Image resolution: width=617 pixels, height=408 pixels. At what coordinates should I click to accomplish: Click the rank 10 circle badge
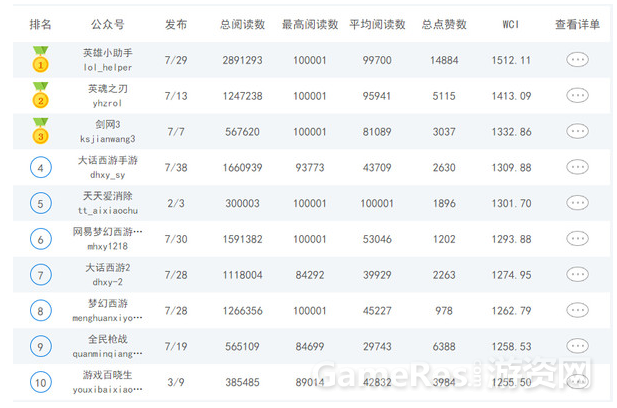[41, 382]
